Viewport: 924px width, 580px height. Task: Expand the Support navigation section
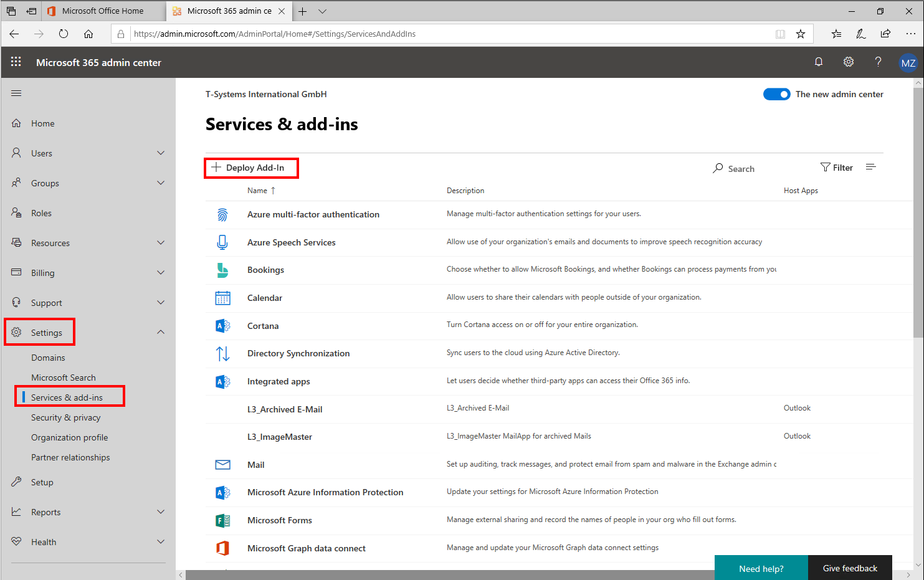tap(161, 302)
